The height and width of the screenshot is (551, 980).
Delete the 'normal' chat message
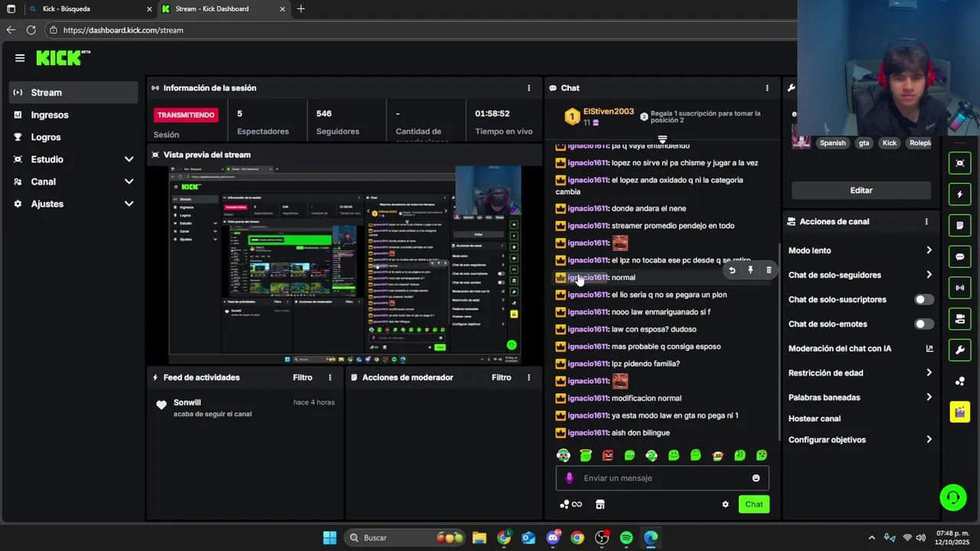769,270
